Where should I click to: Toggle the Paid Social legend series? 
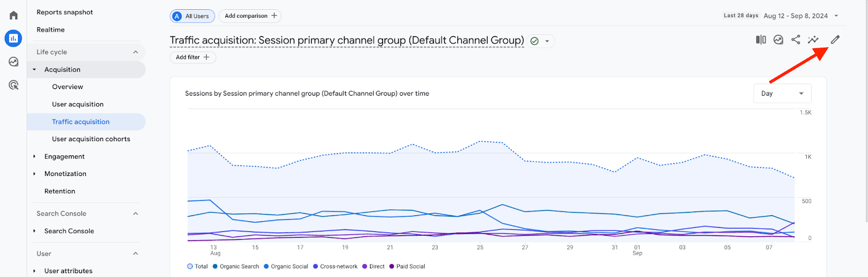[x=407, y=267]
